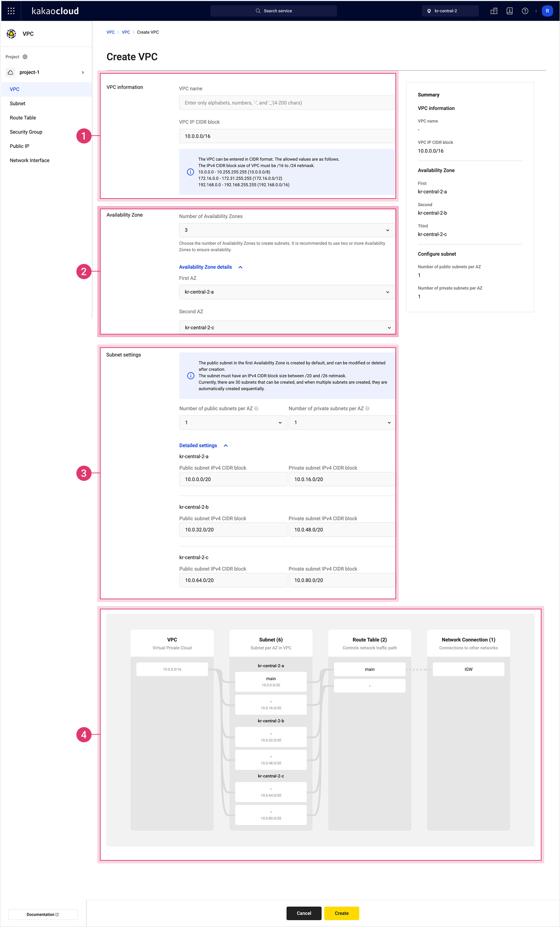The width and height of the screenshot is (560, 927).
Task: Edit kr-central-2-a private subnet CIDR 10.0.16.0/20
Action: pyautogui.click(x=342, y=479)
